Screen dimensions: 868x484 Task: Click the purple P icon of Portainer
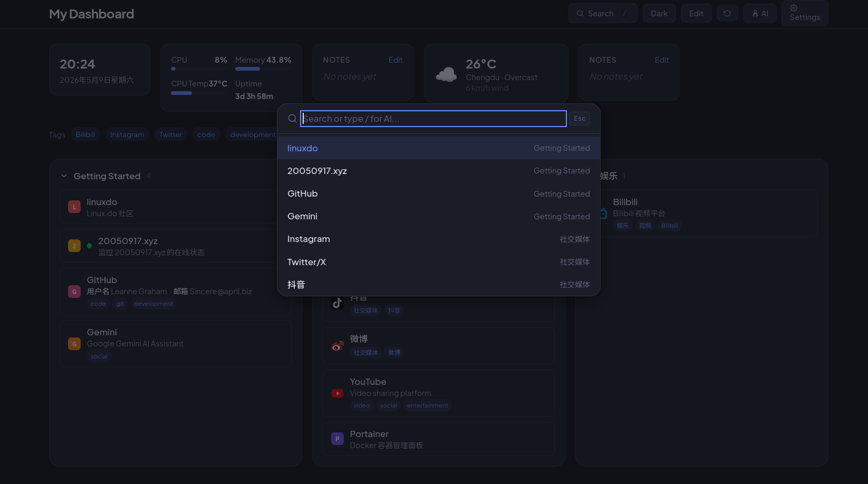coord(337,439)
